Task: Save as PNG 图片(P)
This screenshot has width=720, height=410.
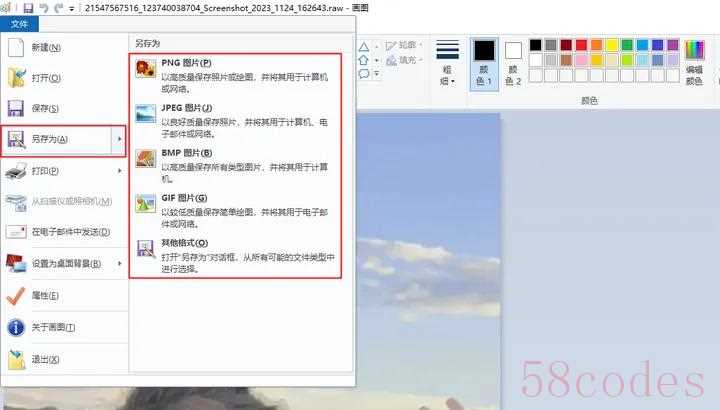Action: click(x=235, y=76)
